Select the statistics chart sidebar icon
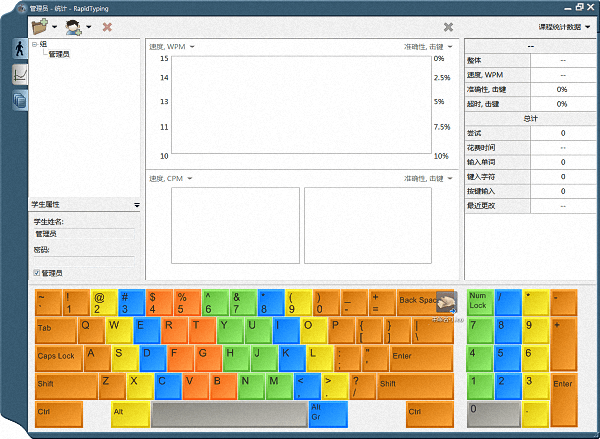Viewport: 600px width, 439px height. (19, 74)
